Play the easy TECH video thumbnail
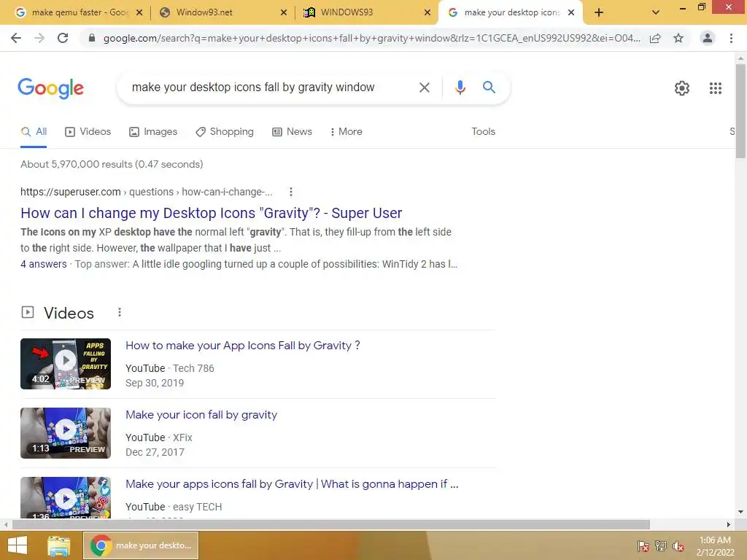This screenshot has width=747, height=560. pyautogui.click(x=66, y=497)
